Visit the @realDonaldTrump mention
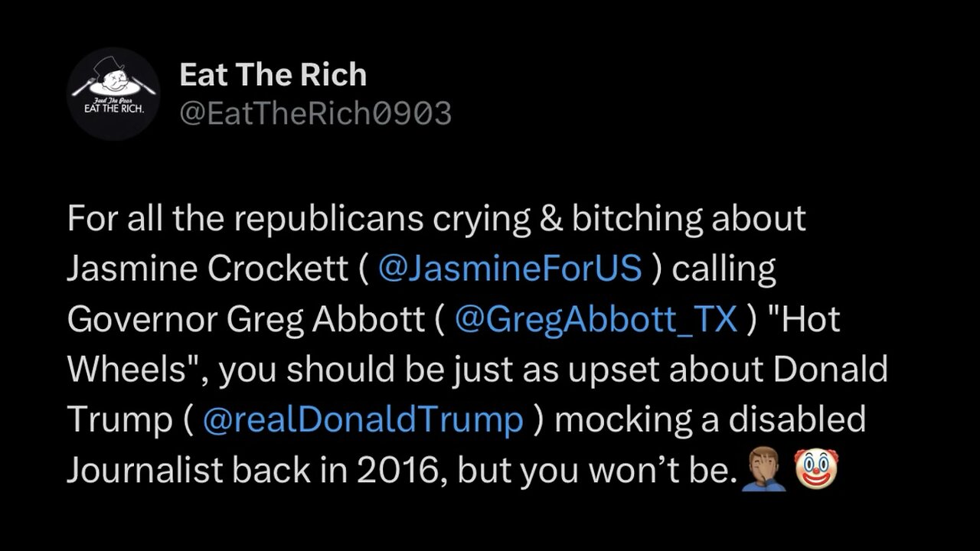The height and width of the screenshot is (551, 980). click(x=363, y=419)
